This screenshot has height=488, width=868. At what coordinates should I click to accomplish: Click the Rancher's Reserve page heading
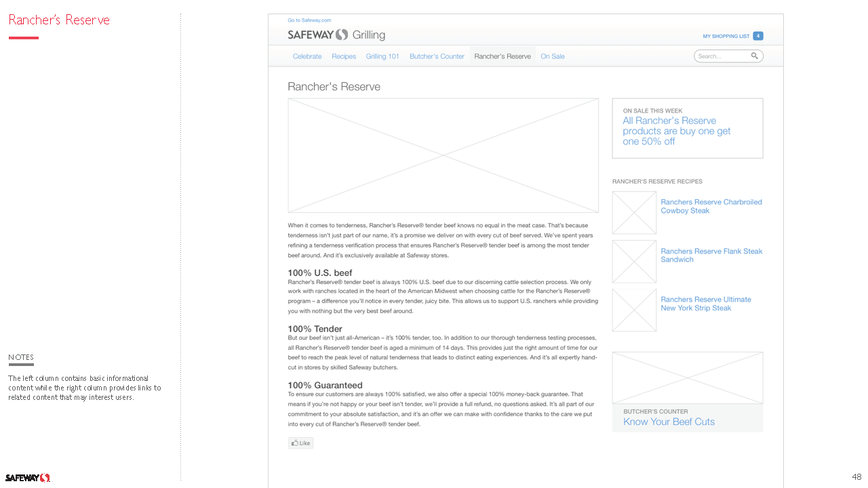pyautogui.click(x=334, y=87)
